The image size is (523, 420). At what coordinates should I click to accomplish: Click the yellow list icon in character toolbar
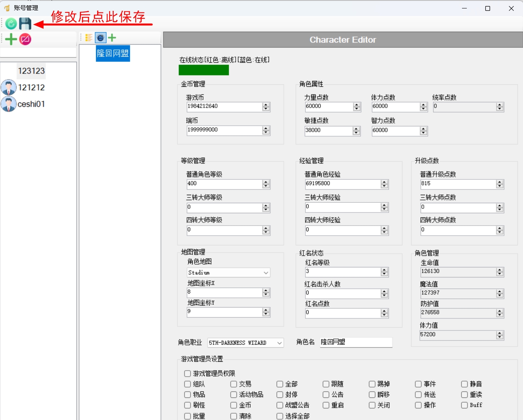tap(89, 38)
